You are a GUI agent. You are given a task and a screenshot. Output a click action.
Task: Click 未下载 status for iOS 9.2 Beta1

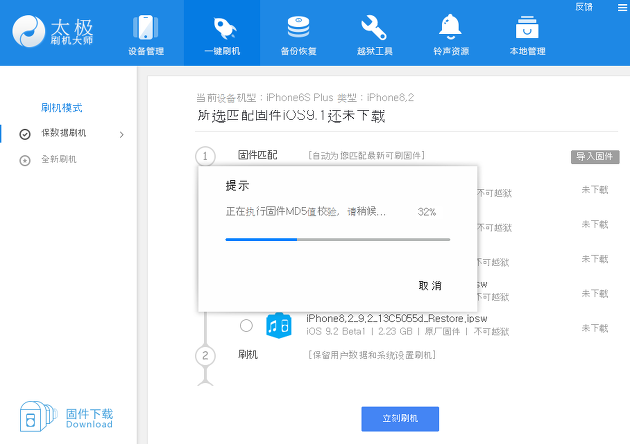tap(595, 328)
